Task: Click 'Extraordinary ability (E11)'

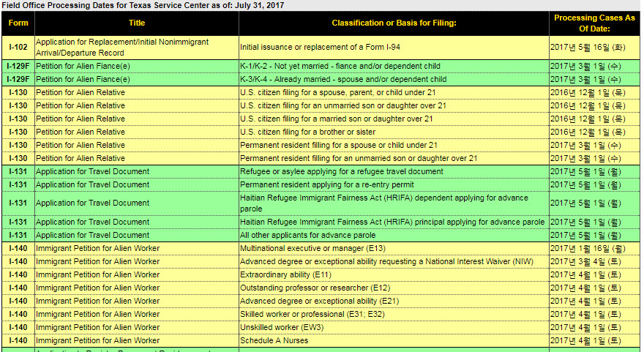Action: [285, 274]
